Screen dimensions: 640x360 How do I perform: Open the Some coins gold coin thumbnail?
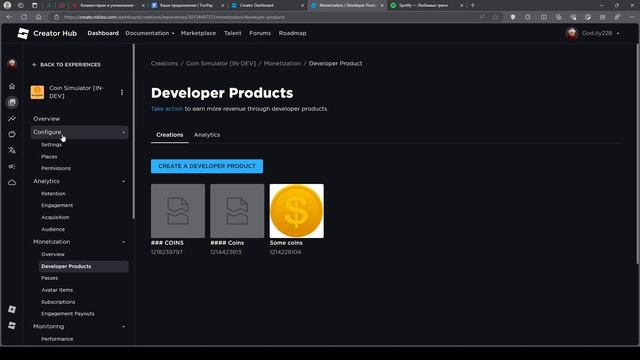click(x=297, y=211)
